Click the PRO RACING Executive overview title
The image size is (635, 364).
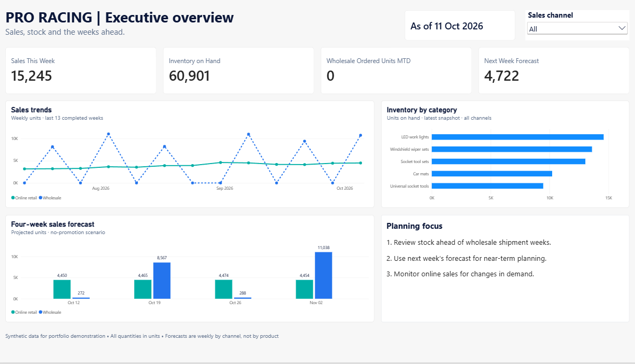click(120, 18)
